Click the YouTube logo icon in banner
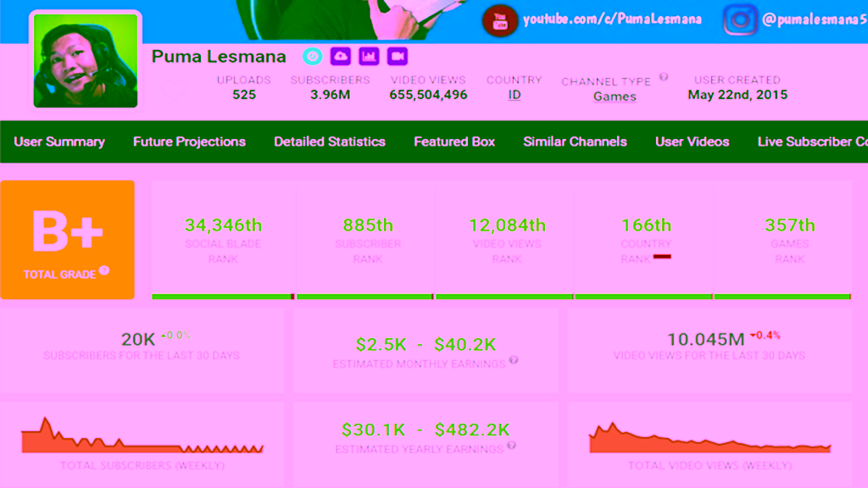868x488 pixels. [499, 20]
